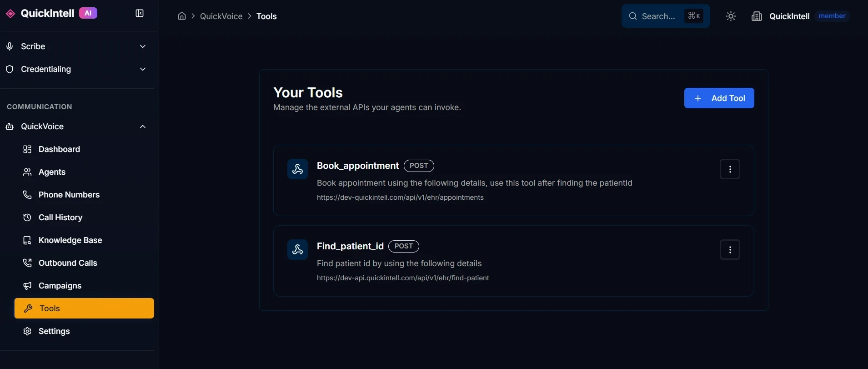Click the Book_appointment webhook icon
Image resolution: width=868 pixels, height=369 pixels.
click(298, 169)
